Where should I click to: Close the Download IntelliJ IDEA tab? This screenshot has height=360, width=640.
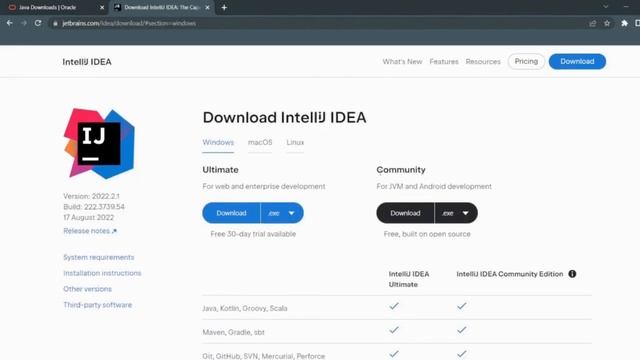click(x=207, y=7)
